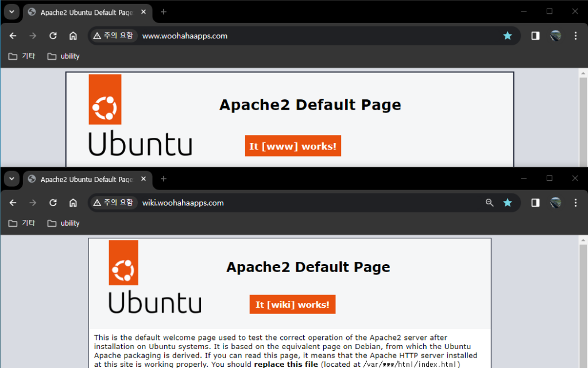Toggle bookmark star in wiki.woohahaapps.com window
Viewport: 588px width, 368px height.
point(508,203)
